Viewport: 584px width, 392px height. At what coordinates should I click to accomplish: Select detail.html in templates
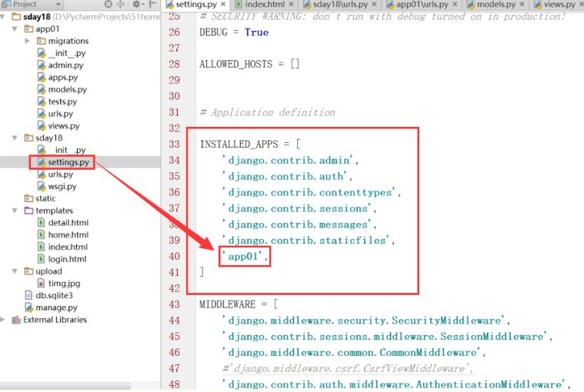tap(68, 223)
